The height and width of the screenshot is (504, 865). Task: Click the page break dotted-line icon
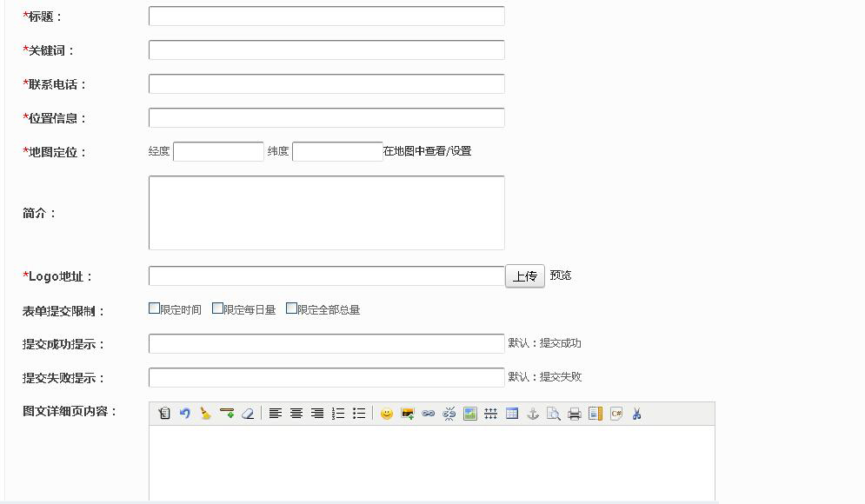(x=491, y=414)
